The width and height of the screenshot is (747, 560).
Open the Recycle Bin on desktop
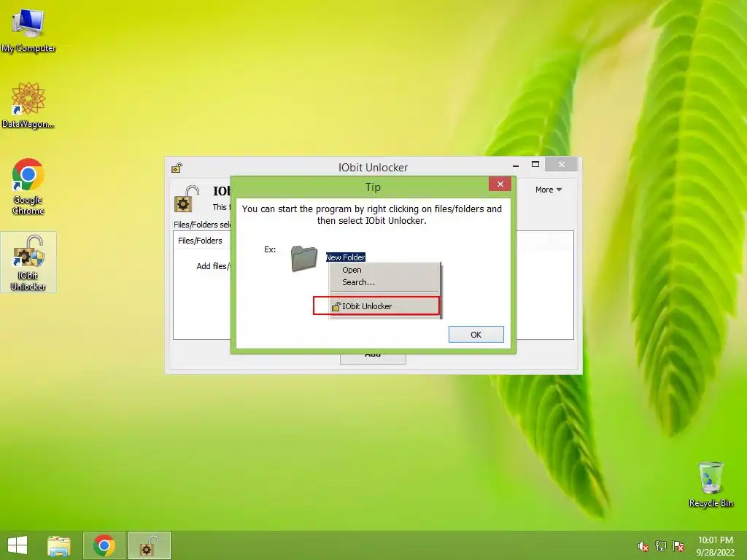(x=711, y=484)
